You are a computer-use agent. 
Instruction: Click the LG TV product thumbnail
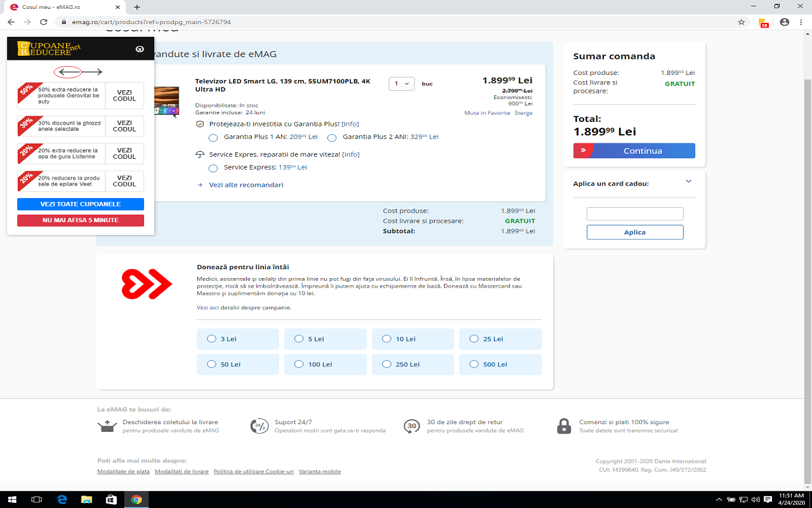(166, 102)
